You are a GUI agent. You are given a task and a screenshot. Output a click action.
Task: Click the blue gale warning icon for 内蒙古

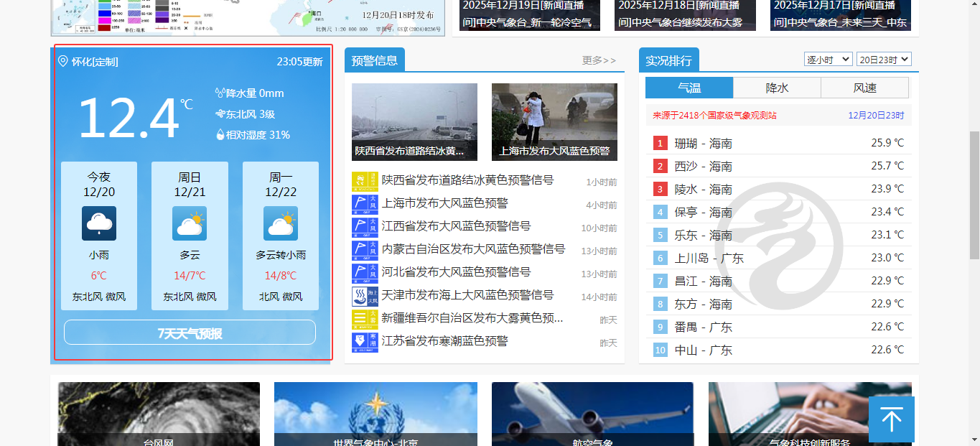(x=365, y=251)
